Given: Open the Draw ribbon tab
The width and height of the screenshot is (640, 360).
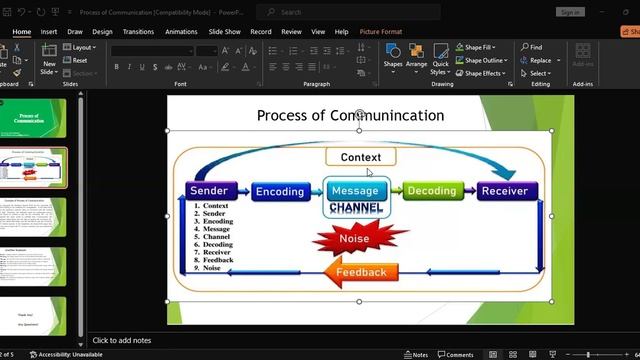Looking at the screenshot, I should 75,32.
